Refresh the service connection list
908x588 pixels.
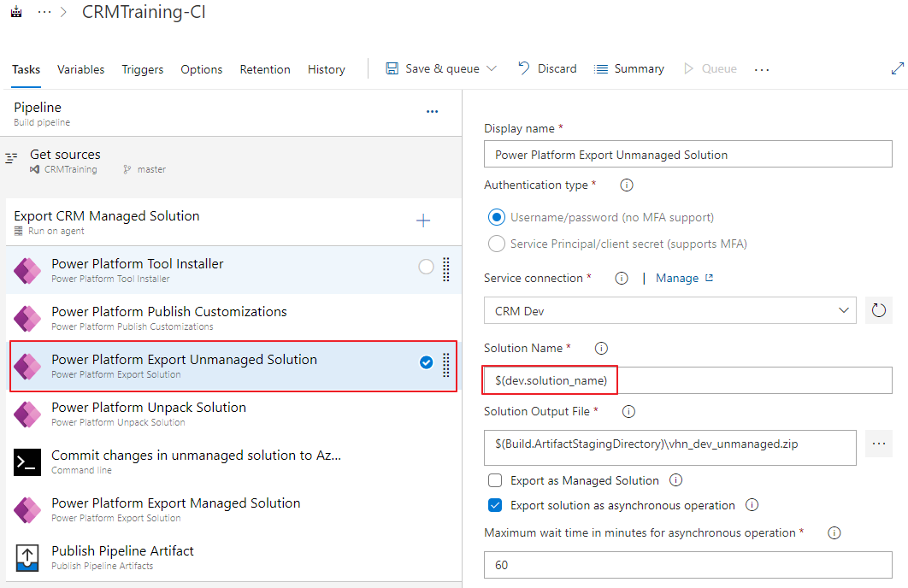(878, 310)
